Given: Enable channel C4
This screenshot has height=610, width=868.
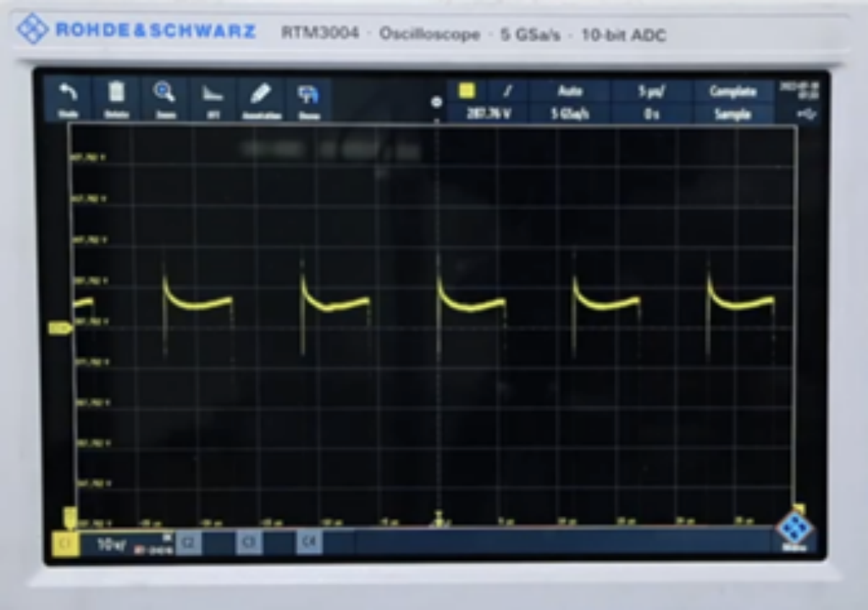Looking at the screenshot, I should [x=309, y=542].
